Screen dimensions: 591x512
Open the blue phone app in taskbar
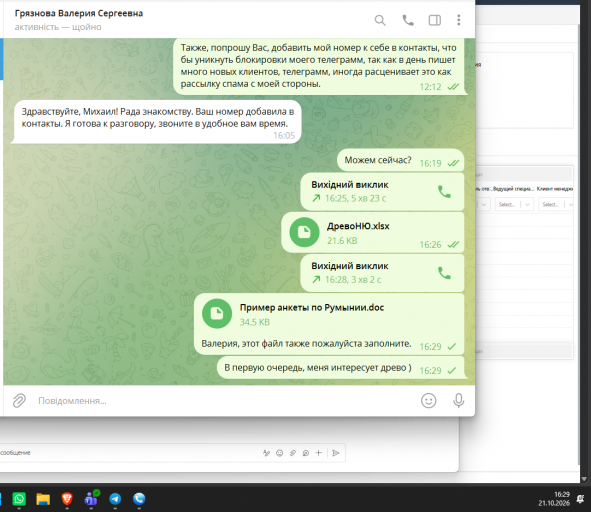pos(139,499)
